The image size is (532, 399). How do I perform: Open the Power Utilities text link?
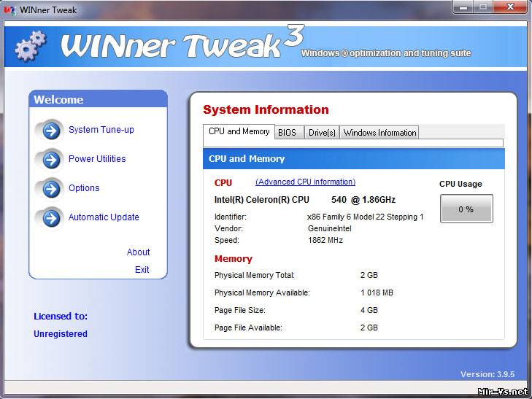(97, 159)
